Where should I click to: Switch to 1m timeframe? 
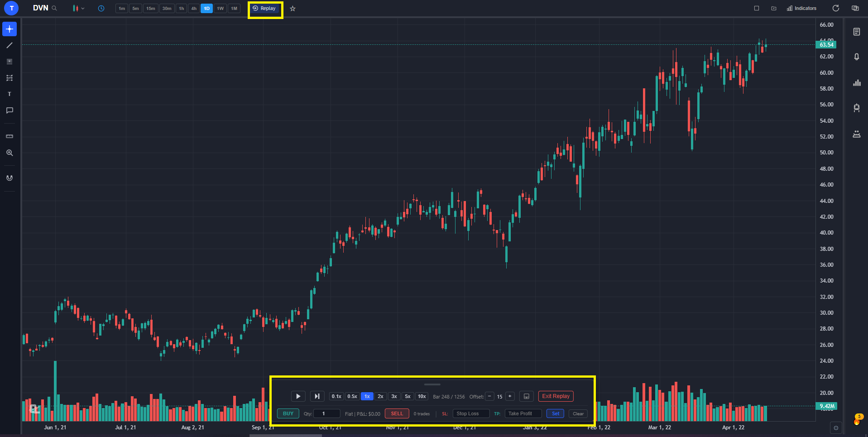(122, 9)
